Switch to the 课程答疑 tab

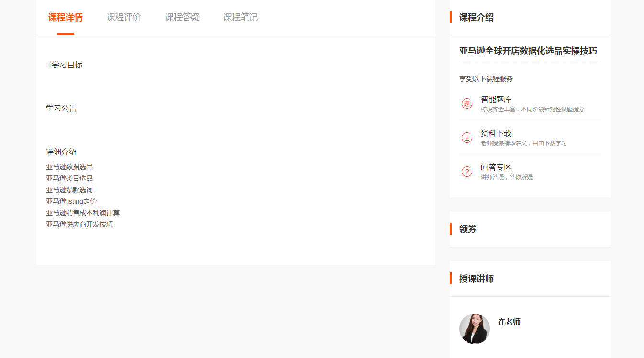pyautogui.click(x=182, y=18)
